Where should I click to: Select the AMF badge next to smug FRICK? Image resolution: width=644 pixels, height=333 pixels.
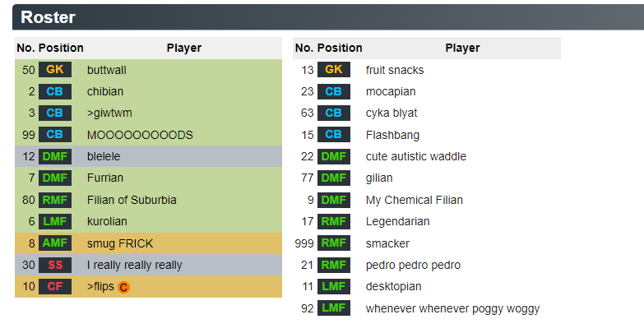pos(55,243)
